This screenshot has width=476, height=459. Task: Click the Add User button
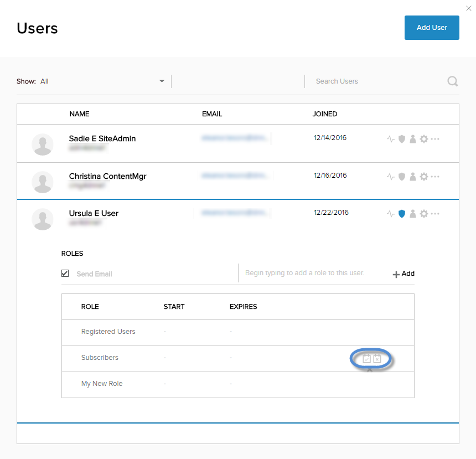point(432,28)
